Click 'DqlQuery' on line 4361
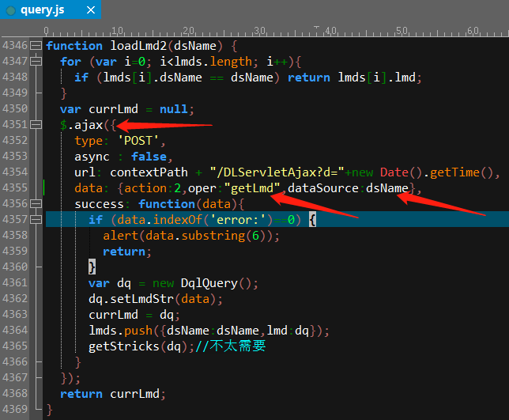509x420 pixels. coord(209,283)
